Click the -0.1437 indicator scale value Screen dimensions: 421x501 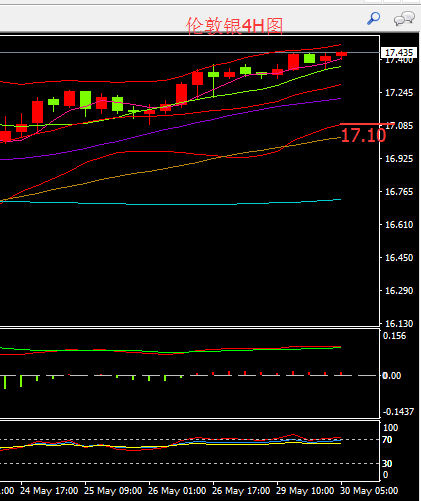pos(398,412)
